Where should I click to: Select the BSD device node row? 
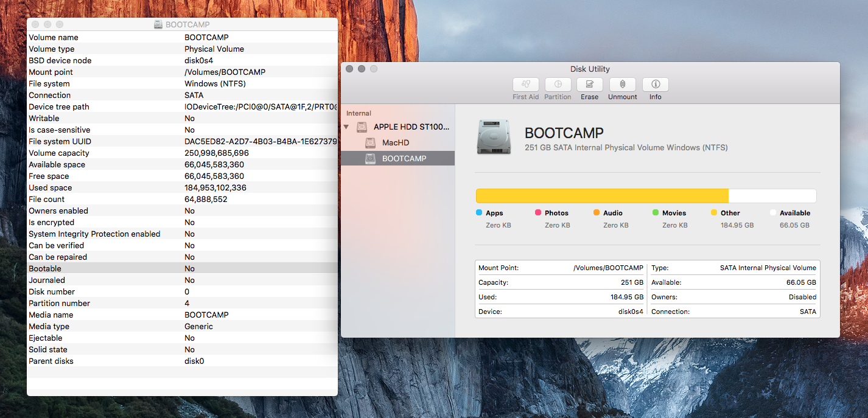182,60
